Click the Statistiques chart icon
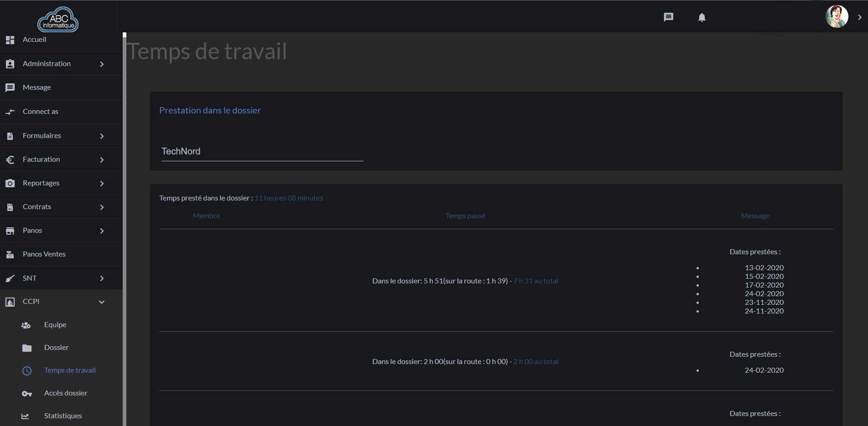This screenshot has width=868, height=426. 26,416
